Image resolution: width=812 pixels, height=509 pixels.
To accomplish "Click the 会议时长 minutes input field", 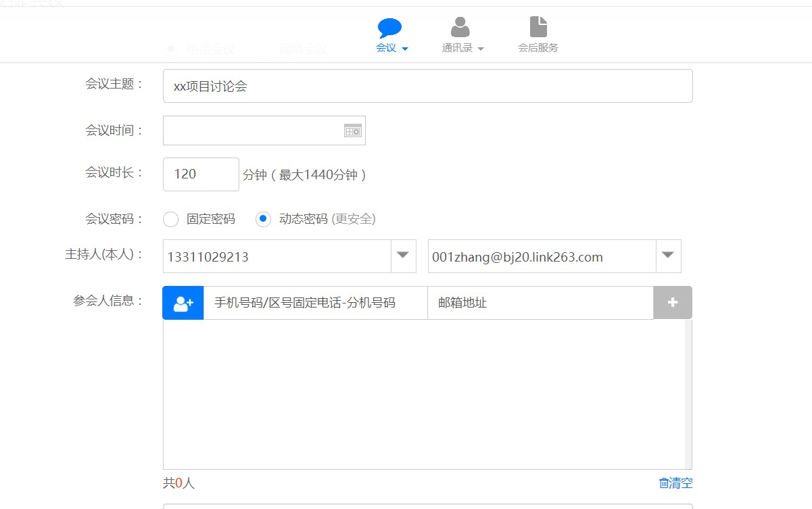I will pos(201,174).
